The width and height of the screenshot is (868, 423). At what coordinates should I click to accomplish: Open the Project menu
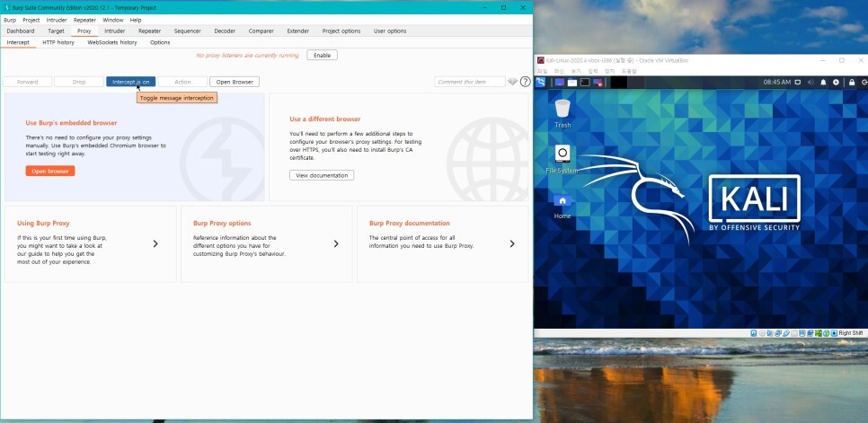click(x=31, y=20)
